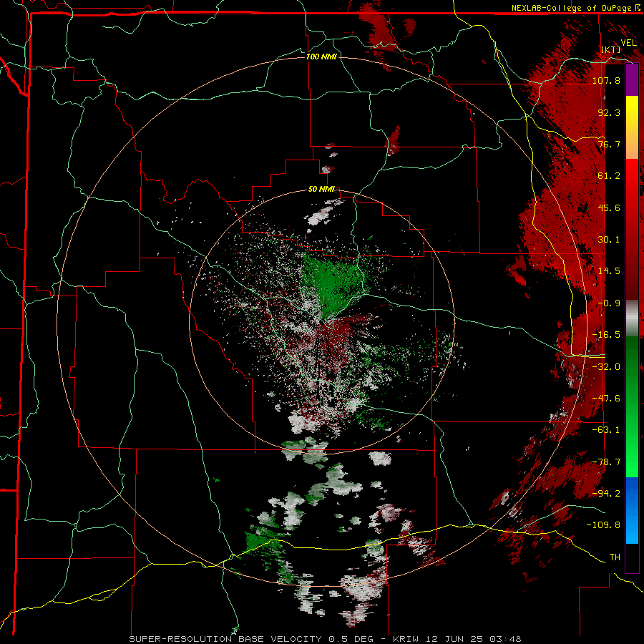Click the 14.5 velocity legend value
644x644 pixels.
(609, 271)
